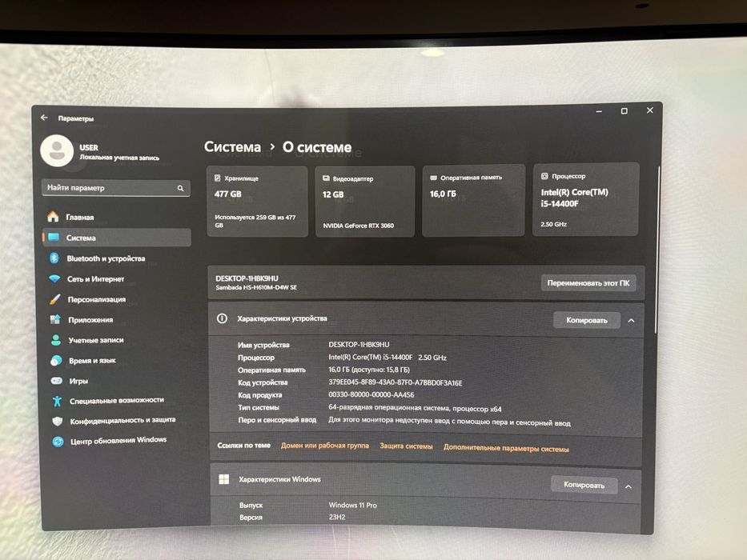
Task: Click the Главная home icon
Action: tap(53, 217)
